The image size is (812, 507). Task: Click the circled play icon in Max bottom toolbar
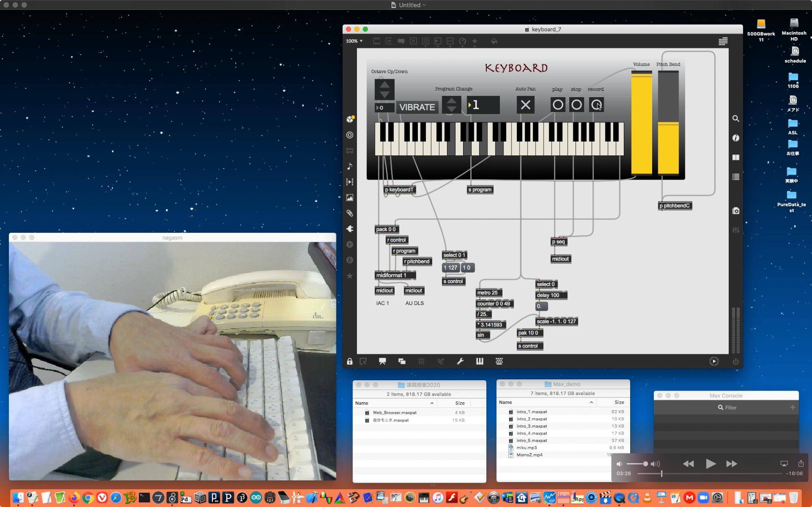pos(714,361)
